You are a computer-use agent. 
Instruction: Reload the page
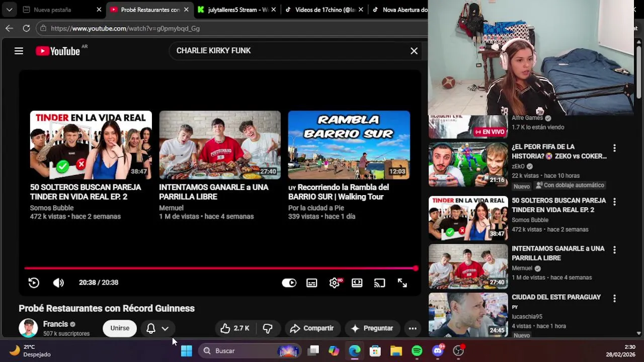[27, 29]
